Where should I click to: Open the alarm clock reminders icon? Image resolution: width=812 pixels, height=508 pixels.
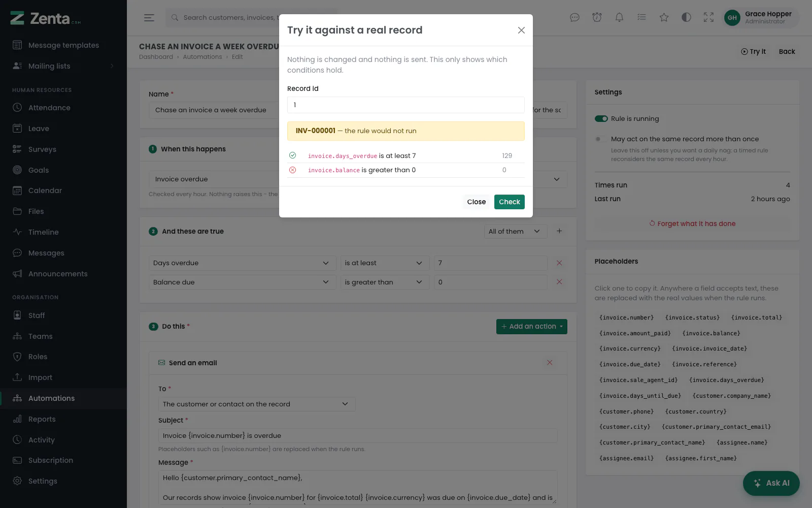(597, 18)
